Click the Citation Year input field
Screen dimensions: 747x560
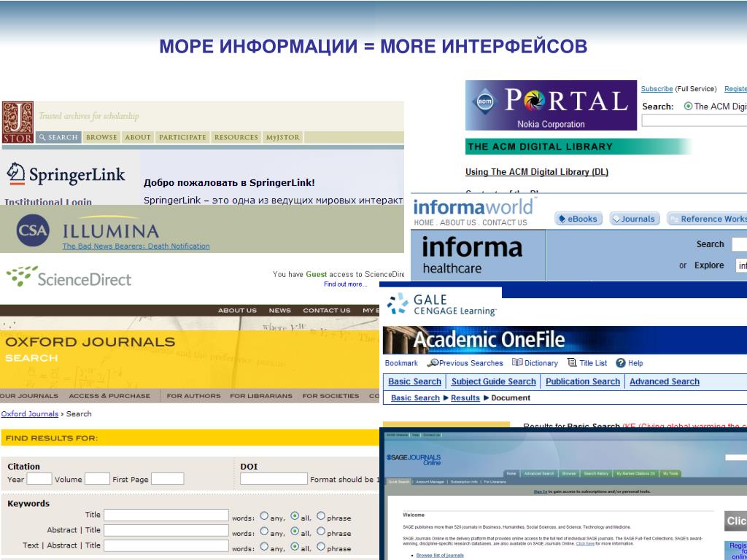click(x=39, y=479)
